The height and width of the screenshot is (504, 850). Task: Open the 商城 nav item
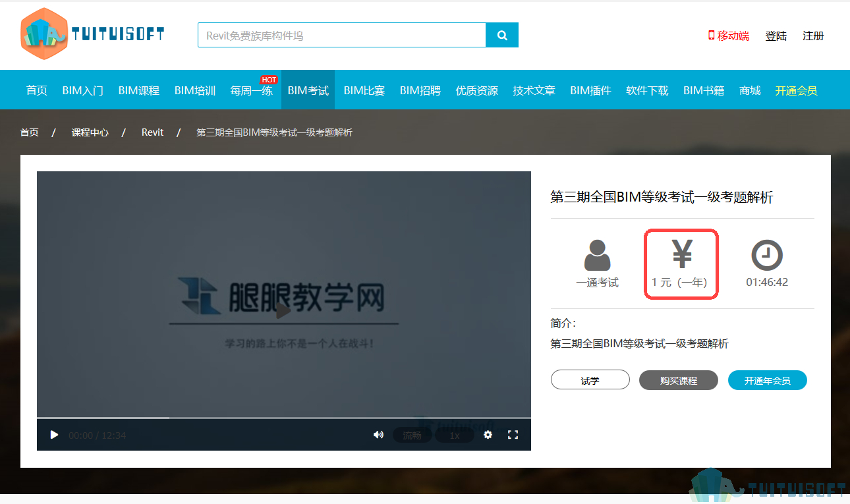pos(750,90)
